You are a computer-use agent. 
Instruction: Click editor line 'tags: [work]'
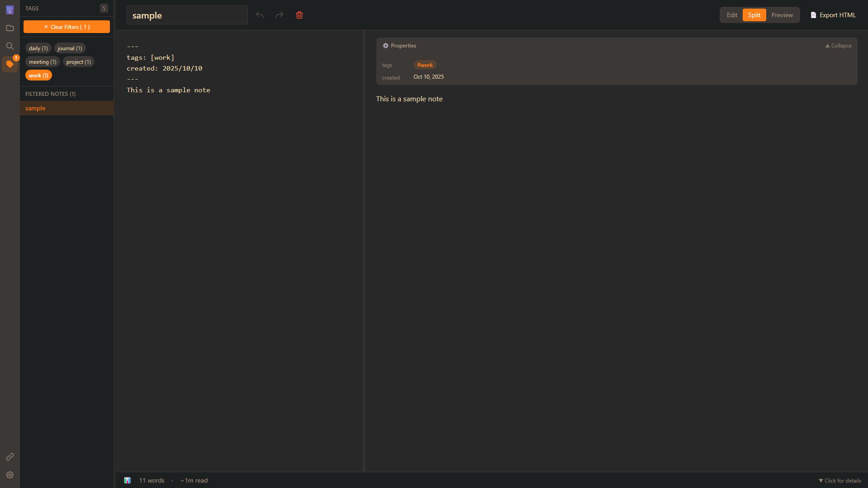tap(150, 57)
